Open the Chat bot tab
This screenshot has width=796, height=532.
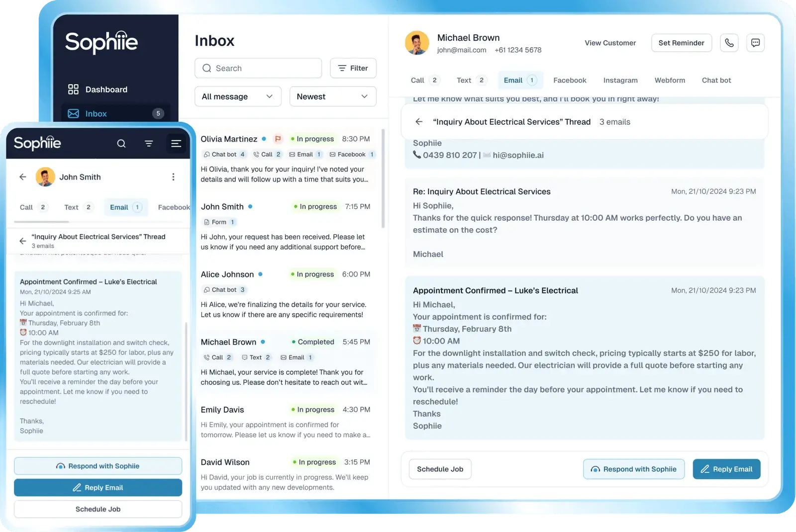pos(716,80)
